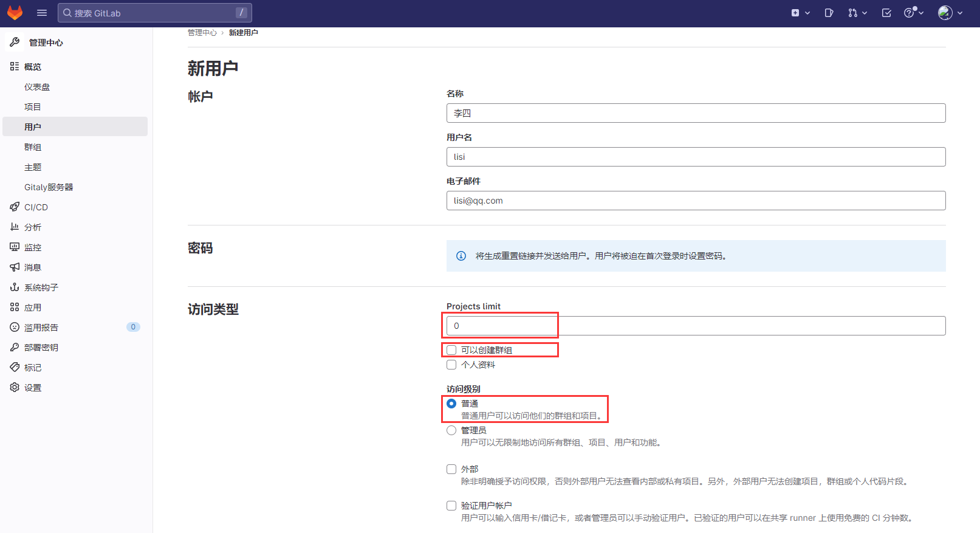The image size is (980, 533).
Task: Tick the 验证用户帐户 checkbox
Action: [x=451, y=506]
